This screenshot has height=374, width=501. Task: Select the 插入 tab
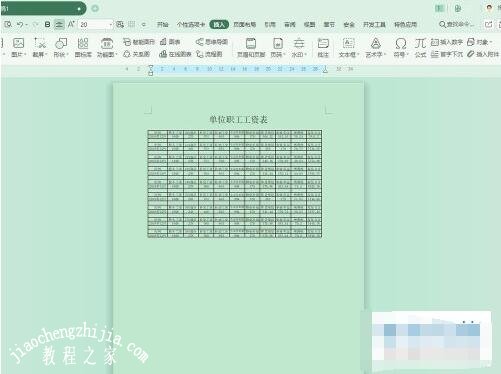(x=219, y=24)
